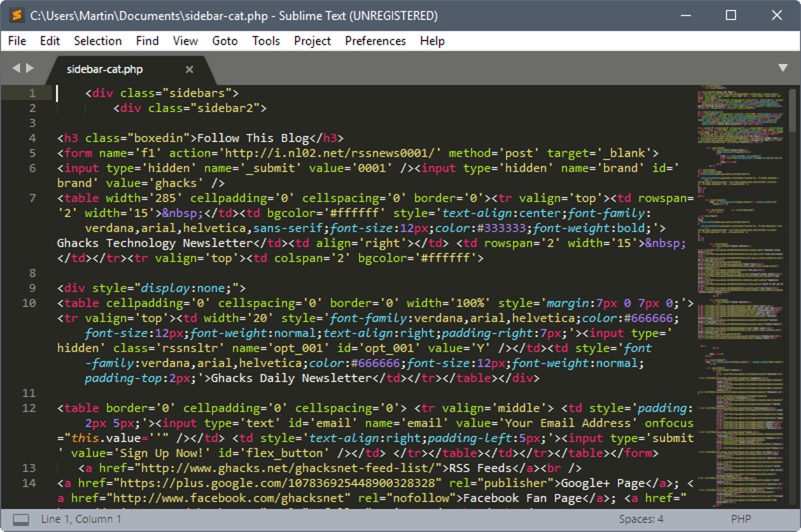
Task: Click line number 12 in gutter
Action: (29, 408)
